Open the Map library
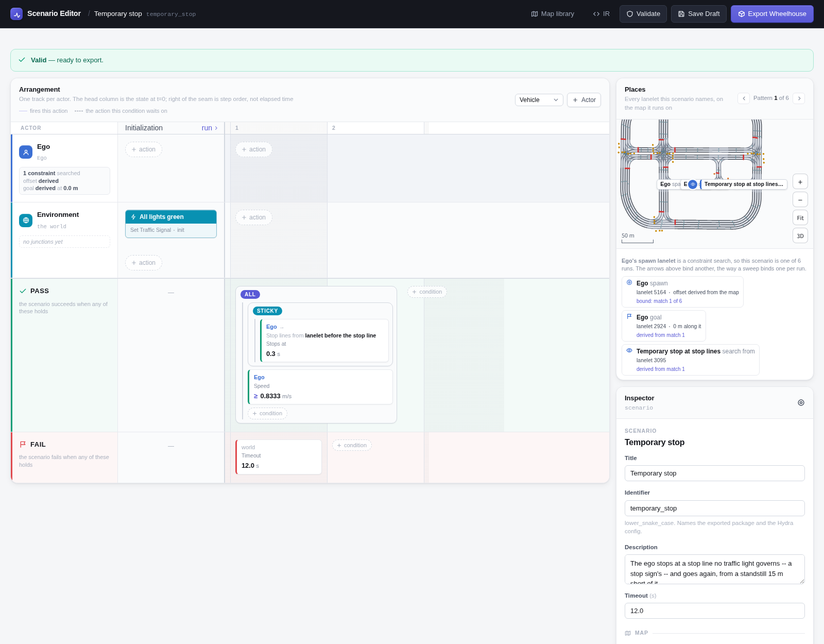The height and width of the screenshot is (644, 824). point(553,14)
